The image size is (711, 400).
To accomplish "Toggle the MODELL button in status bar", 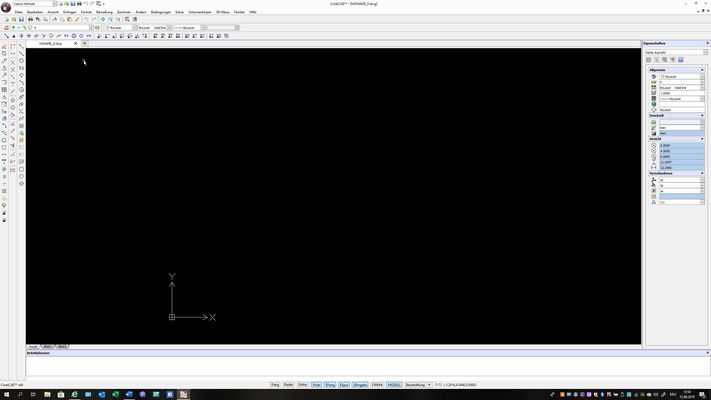I will click(x=394, y=385).
